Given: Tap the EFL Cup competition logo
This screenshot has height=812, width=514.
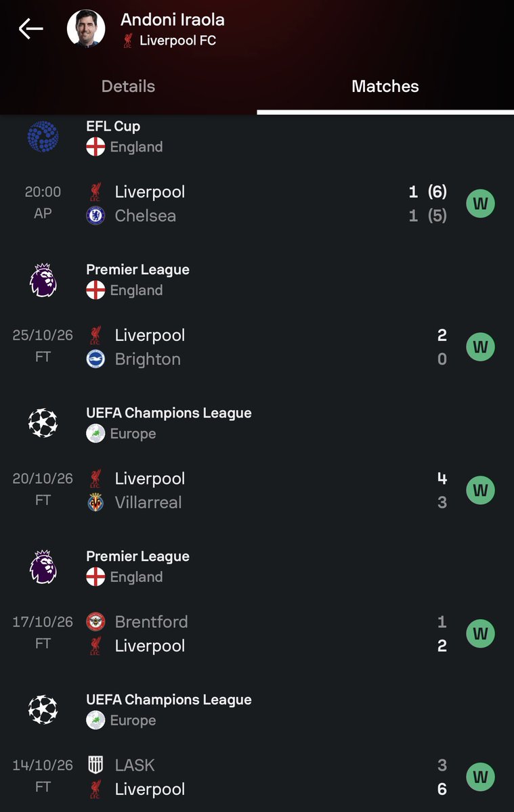Looking at the screenshot, I should [x=43, y=136].
